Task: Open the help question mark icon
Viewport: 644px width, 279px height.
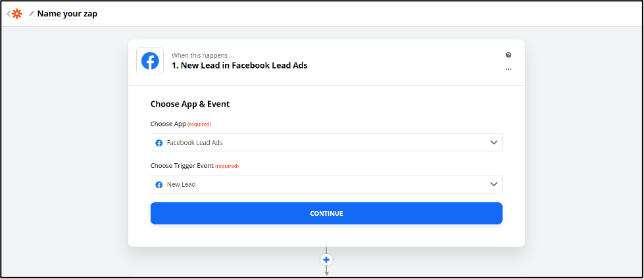Action: coord(508,55)
